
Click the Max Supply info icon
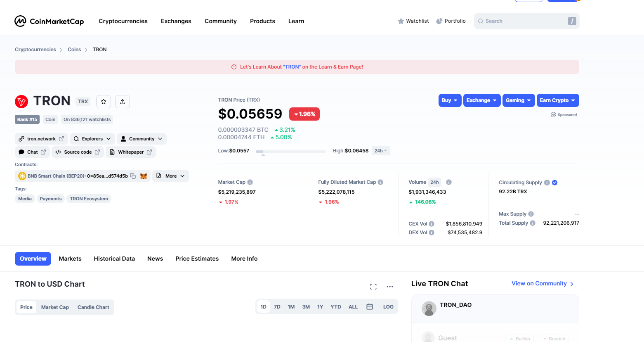(531, 214)
